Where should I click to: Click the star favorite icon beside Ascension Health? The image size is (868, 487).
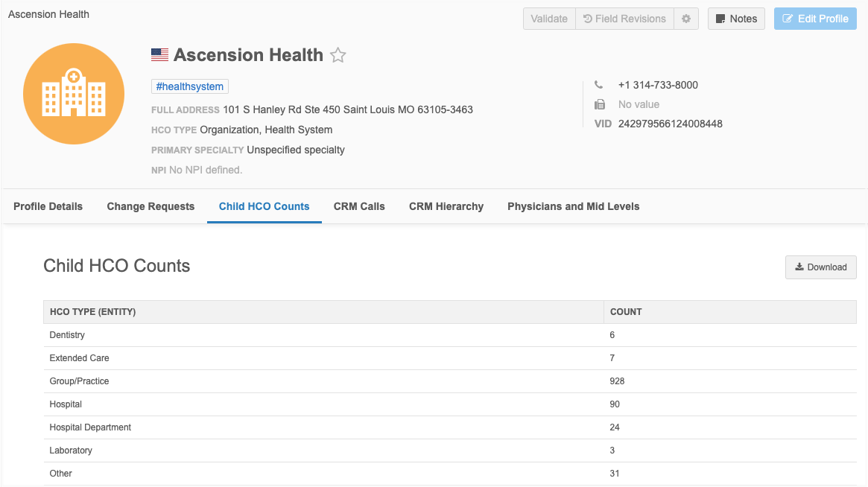338,55
